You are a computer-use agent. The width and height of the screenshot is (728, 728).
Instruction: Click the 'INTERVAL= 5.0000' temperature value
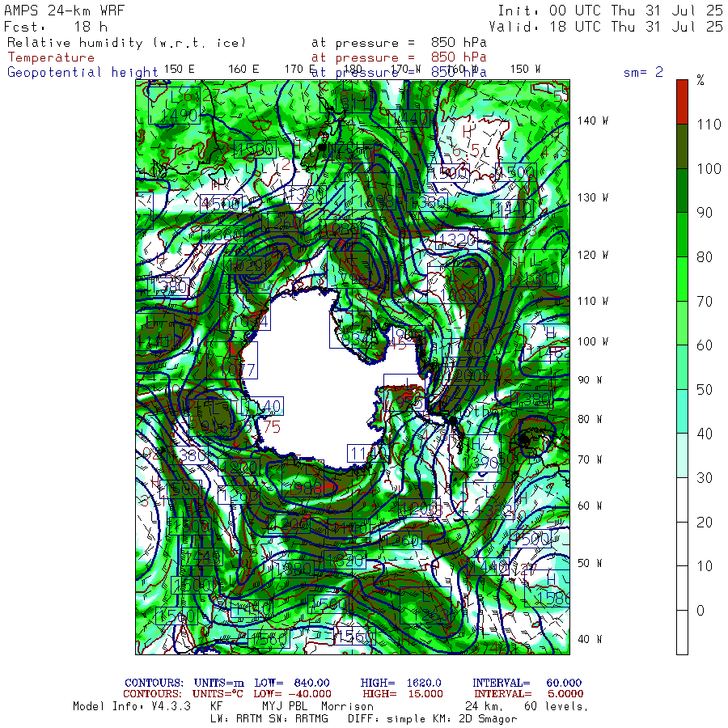click(528, 694)
